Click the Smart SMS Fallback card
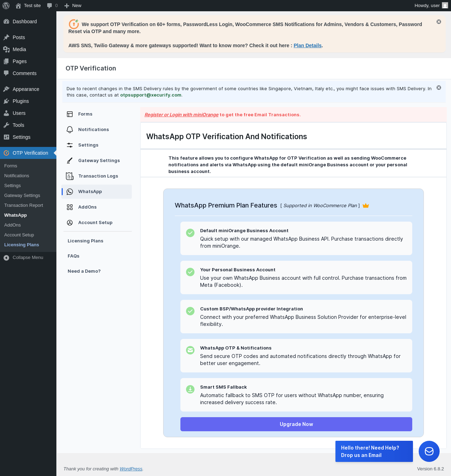 point(296,395)
